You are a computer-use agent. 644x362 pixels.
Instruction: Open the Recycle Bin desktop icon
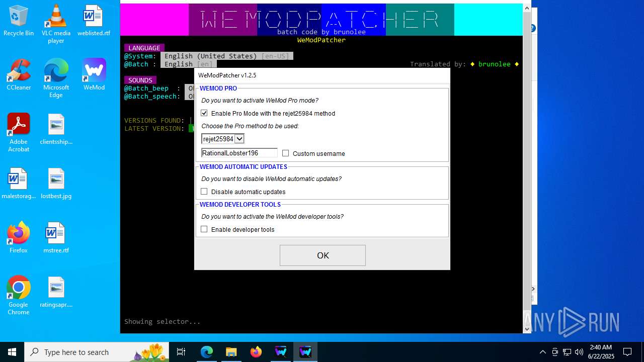[19, 21]
